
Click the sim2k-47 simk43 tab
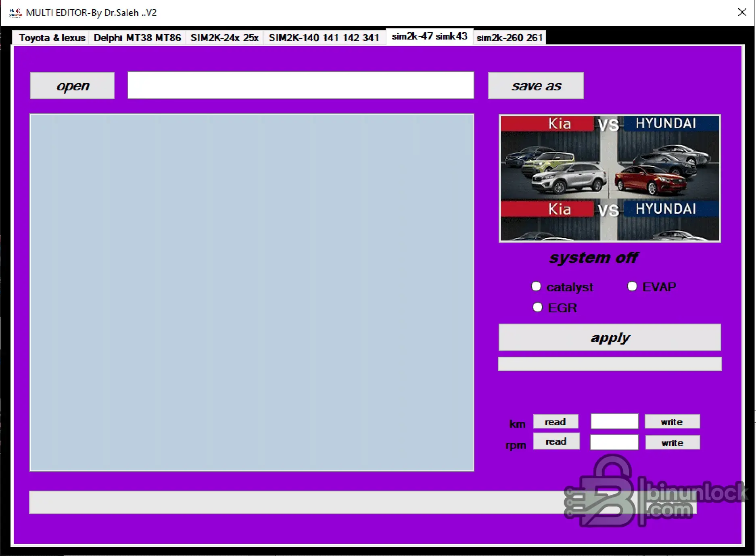coord(429,36)
